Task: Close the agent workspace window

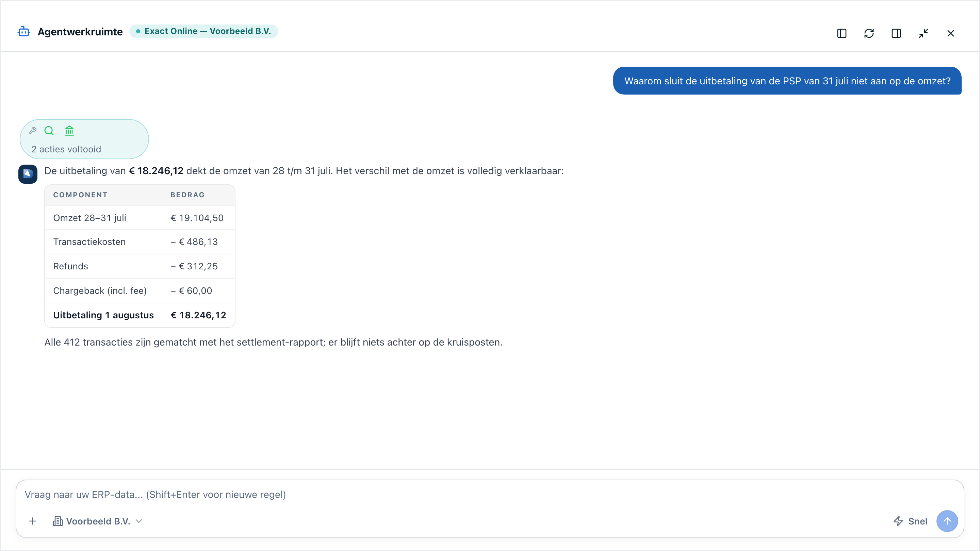Action: [x=950, y=33]
